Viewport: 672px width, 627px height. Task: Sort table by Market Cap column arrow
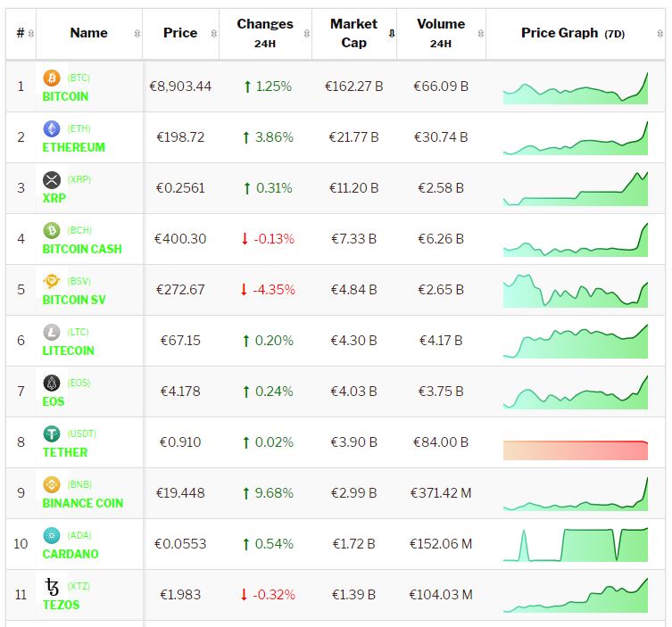391,34
